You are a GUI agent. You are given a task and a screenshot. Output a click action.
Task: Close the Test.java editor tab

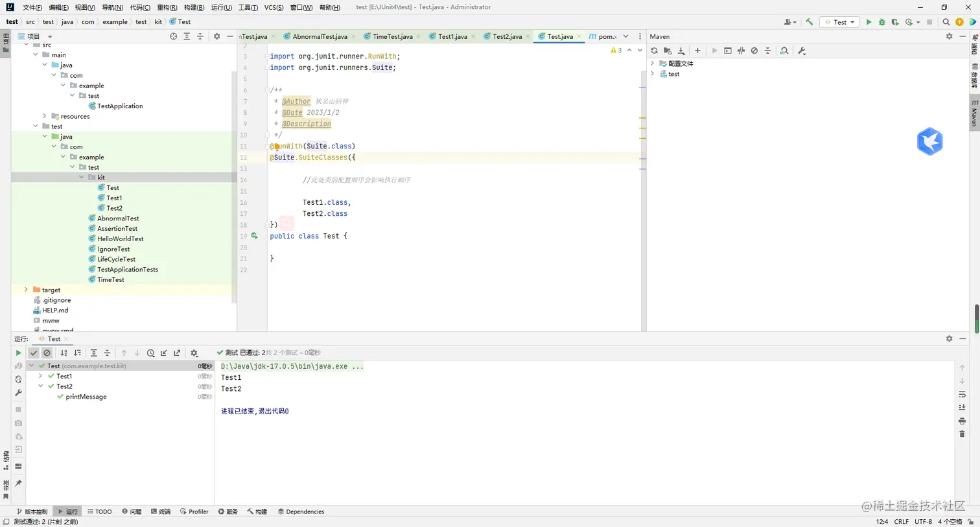point(579,36)
